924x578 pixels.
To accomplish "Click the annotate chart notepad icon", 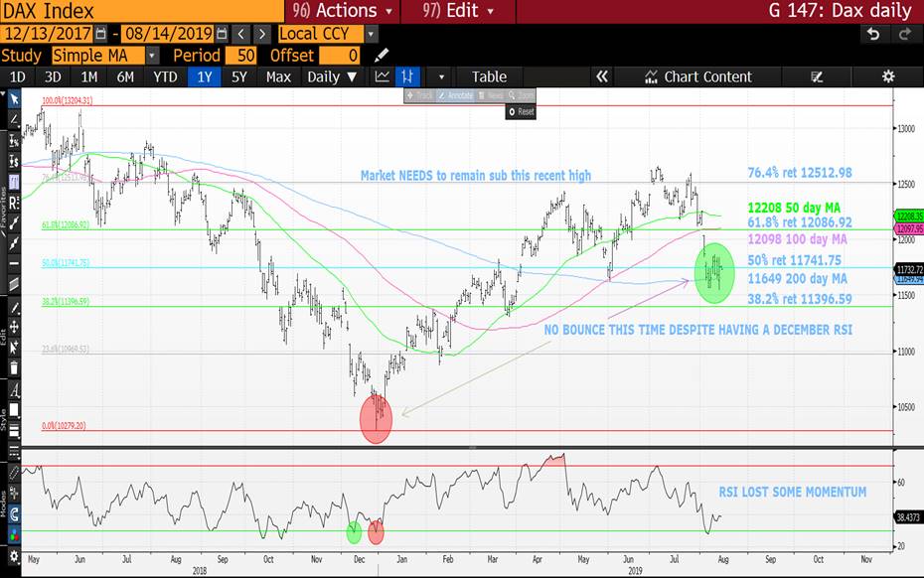I will [817, 76].
